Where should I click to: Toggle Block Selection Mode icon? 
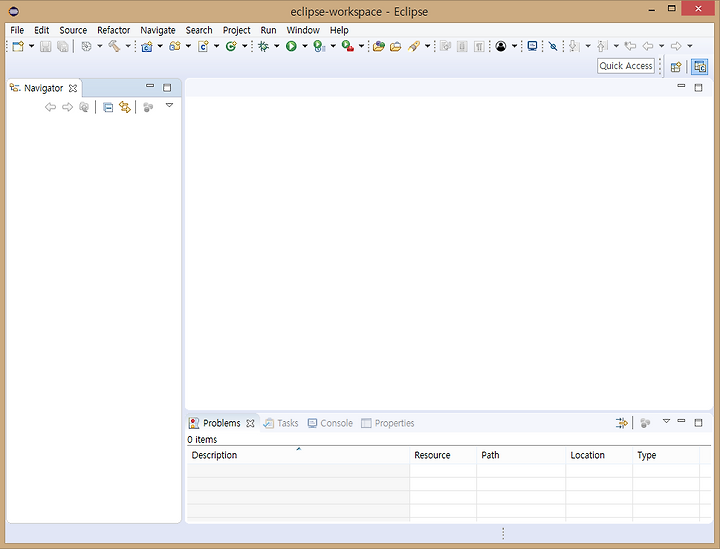[x=462, y=46]
